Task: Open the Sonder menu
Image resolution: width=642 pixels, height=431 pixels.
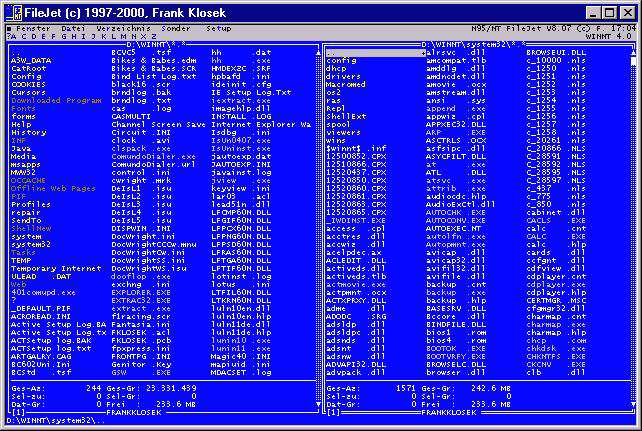Action: coord(176,28)
